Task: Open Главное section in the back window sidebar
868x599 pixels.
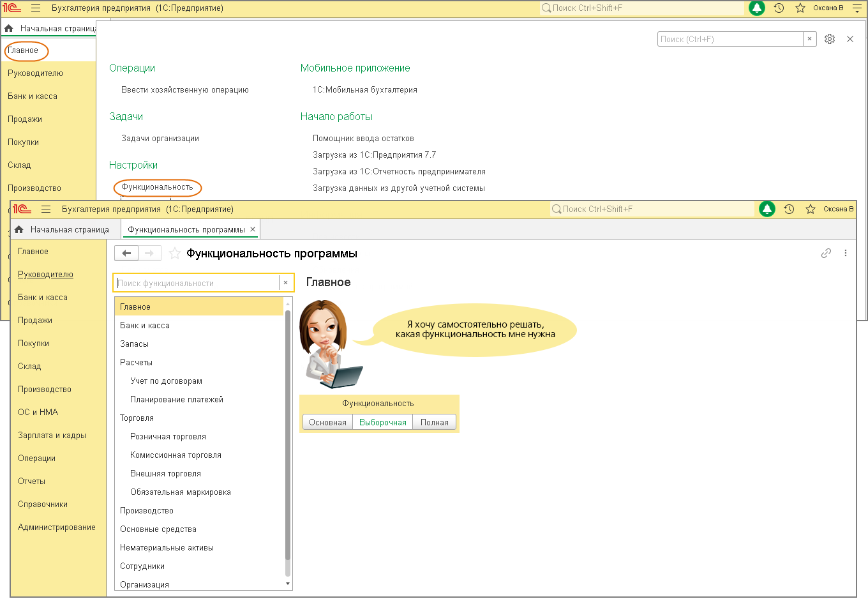Action: 23,50
